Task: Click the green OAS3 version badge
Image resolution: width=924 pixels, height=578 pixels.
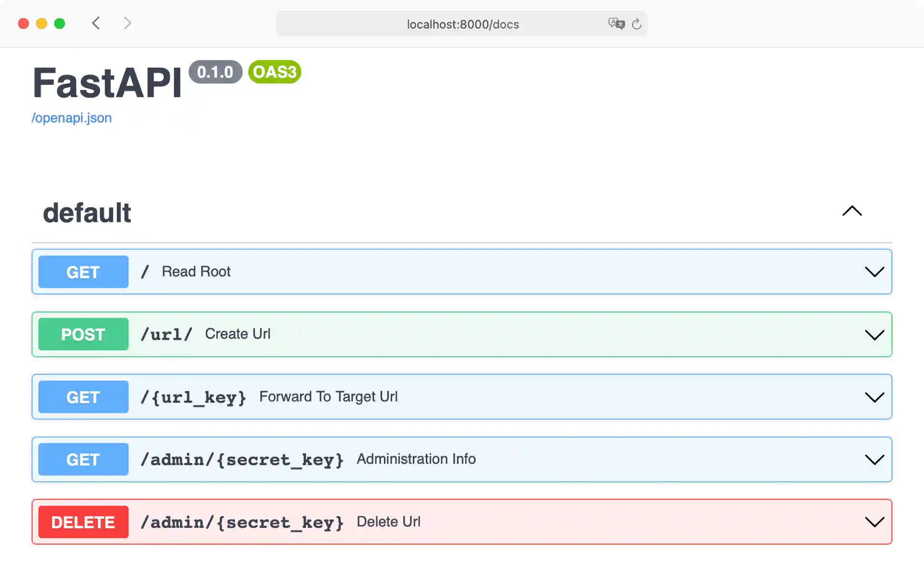Action: [x=274, y=72]
